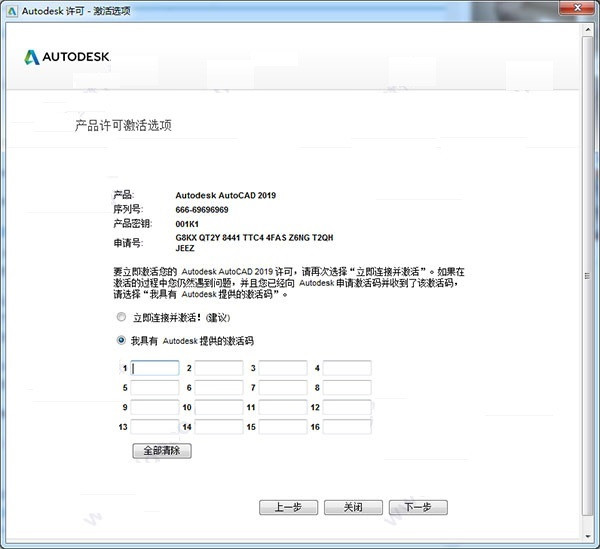Focus activation code field 12
Image resolution: width=600 pixels, height=549 pixels.
[347, 407]
